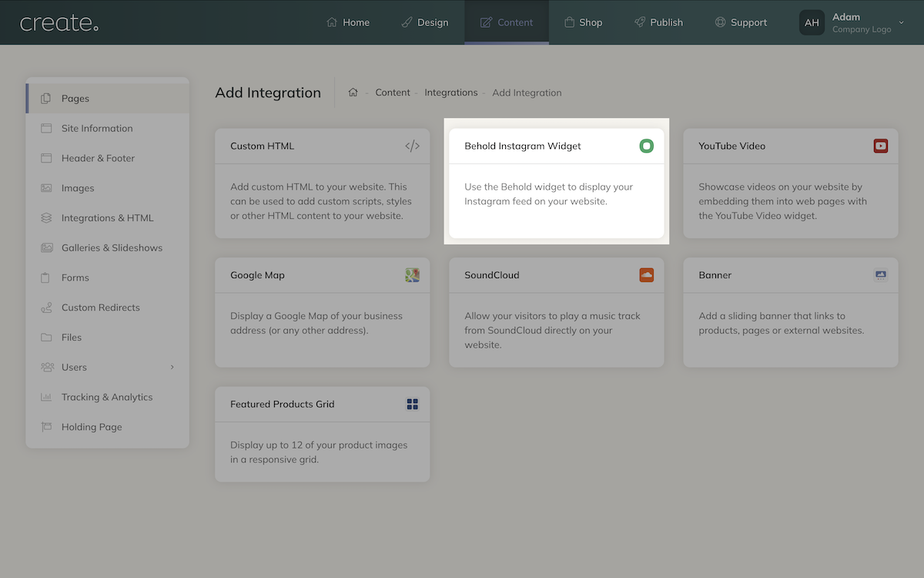Click the Content edit icon in navigation

coord(486,22)
